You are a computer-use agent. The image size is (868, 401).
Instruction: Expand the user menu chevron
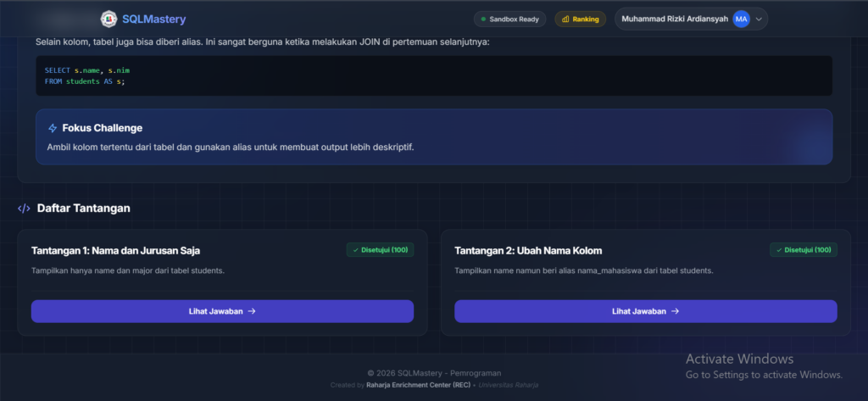tap(759, 19)
